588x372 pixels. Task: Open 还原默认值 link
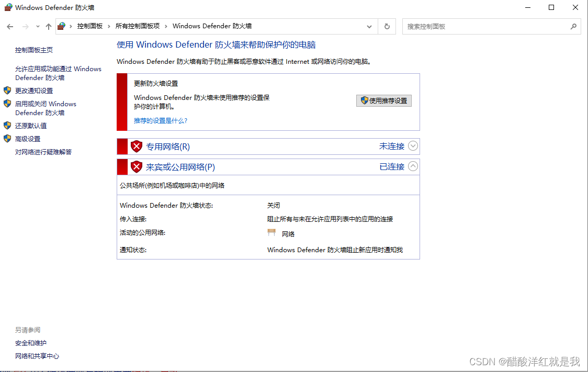[x=31, y=126]
